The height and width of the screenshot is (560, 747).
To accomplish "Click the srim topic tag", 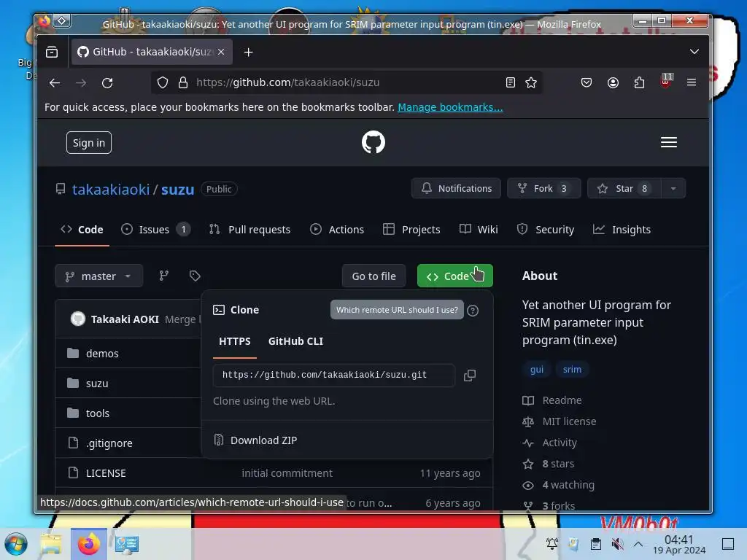I will [x=572, y=370].
